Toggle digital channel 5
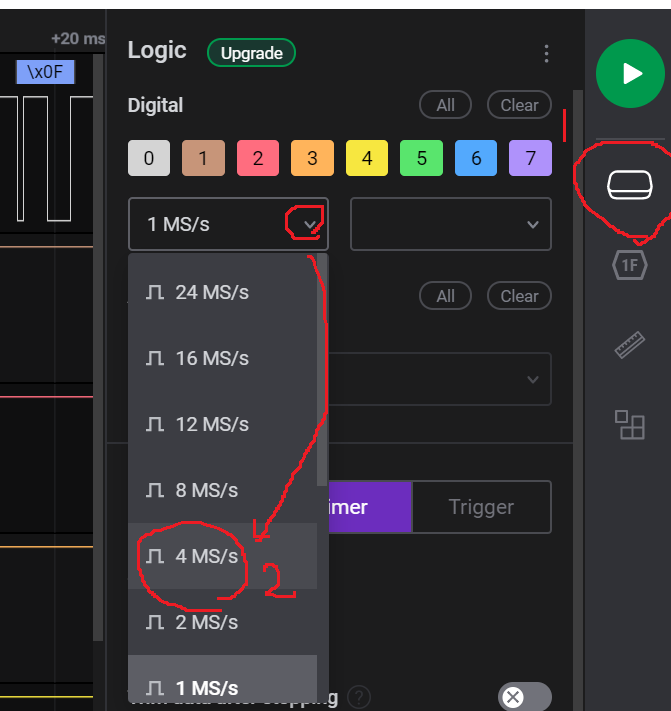The height and width of the screenshot is (711, 671). click(421, 158)
